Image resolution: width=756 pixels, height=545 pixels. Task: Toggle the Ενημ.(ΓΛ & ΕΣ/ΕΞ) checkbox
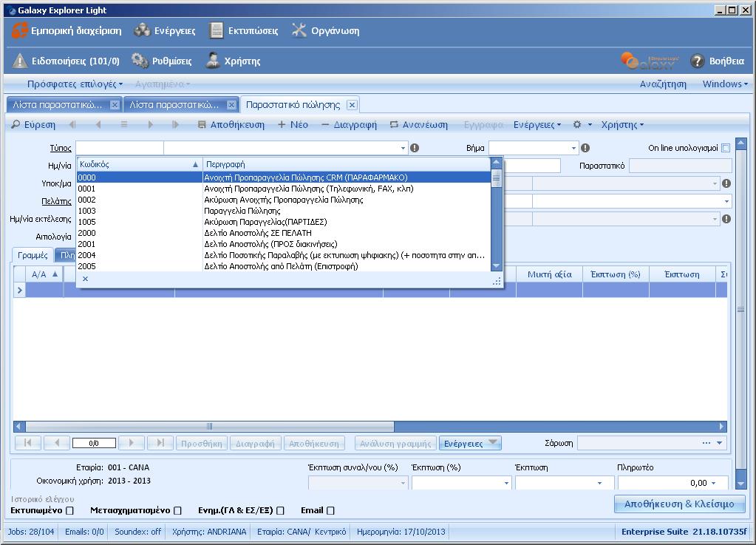(281, 510)
